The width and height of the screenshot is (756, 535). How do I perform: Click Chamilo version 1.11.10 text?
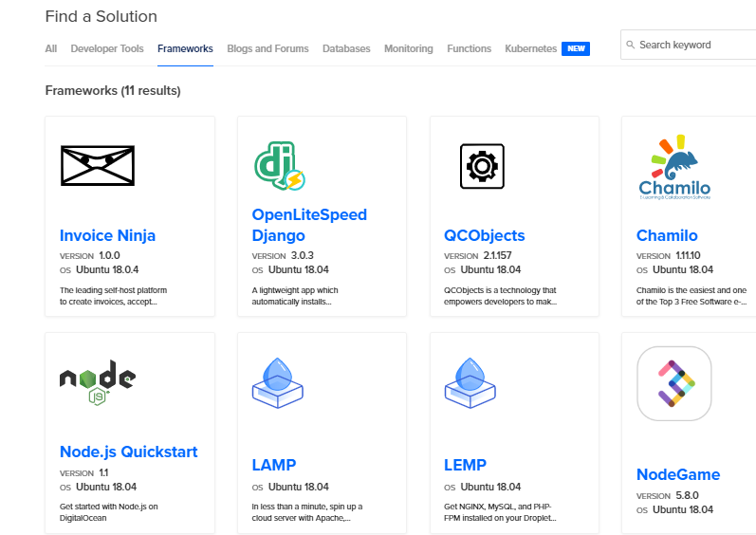click(x=668, y=255)
